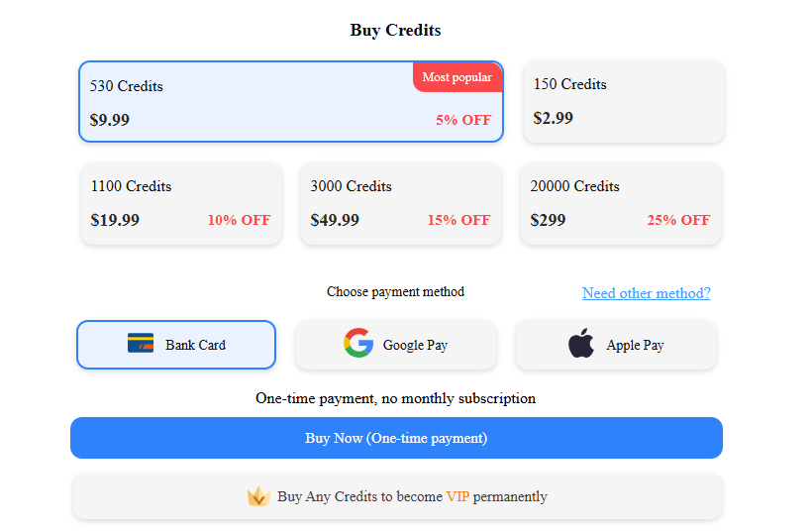Click the 5% OFF discount label
Image resolution: width=812 pixels, height=531 pixels.
tap(463, 120)
